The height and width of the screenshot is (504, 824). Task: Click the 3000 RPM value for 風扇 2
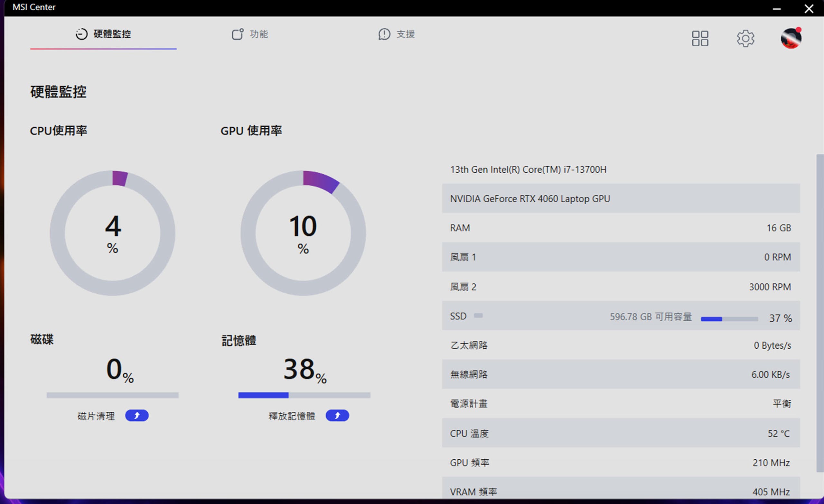click(x=770, y=287)
